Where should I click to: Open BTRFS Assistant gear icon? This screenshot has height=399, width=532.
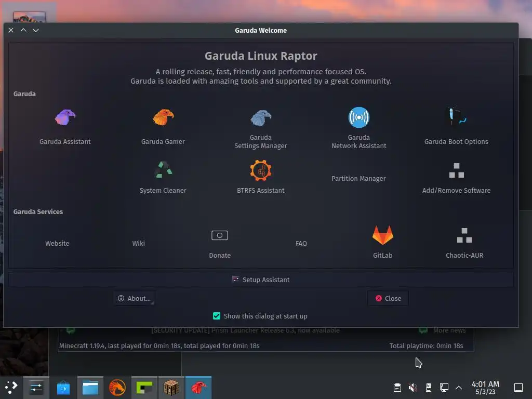pos(261,170)
